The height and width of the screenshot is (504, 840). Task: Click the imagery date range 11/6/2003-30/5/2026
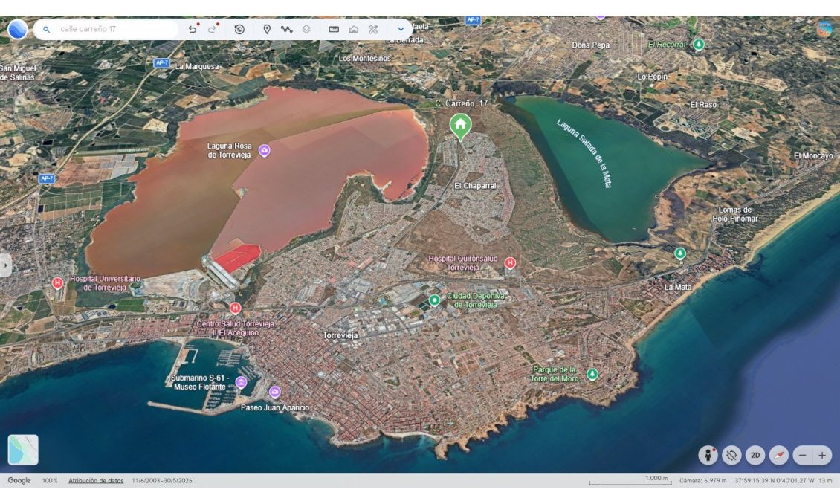(162, 480)
